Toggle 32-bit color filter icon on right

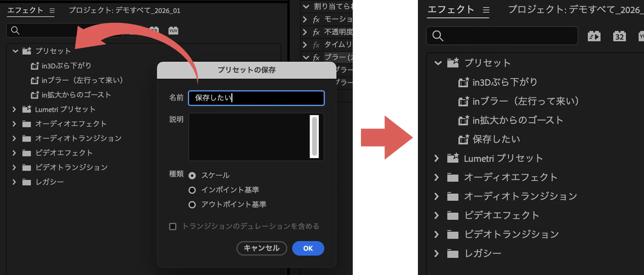(619, 36)
